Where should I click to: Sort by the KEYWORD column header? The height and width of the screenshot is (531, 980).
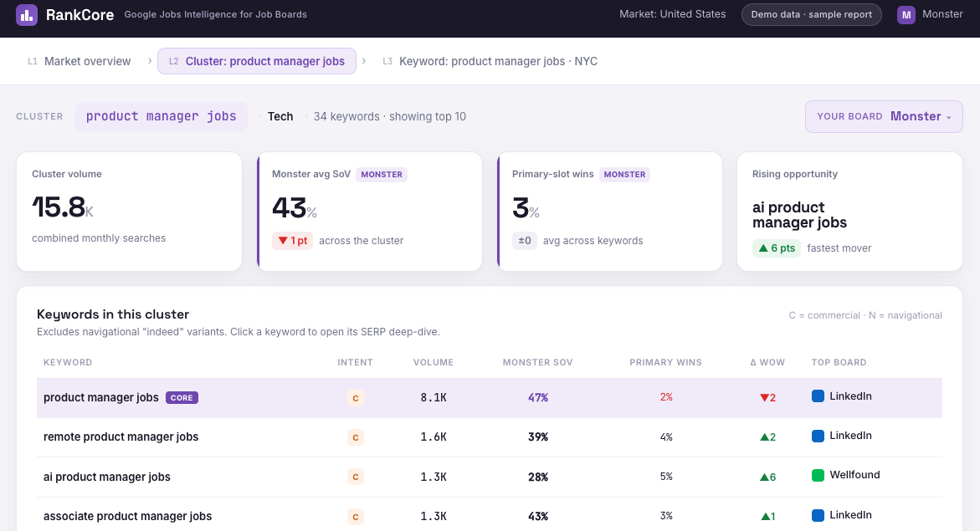(x=68, y=362)
